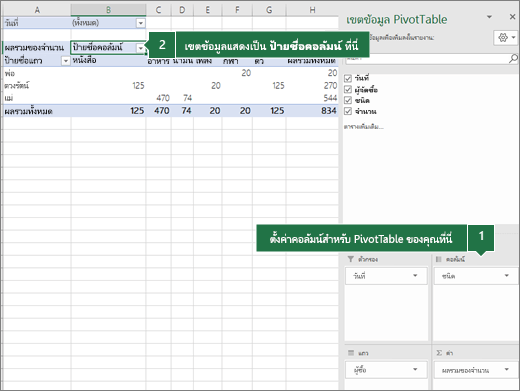Click the filter funnel icon of ตัวกรอง area
Viewport: 520px width, 391px height.
pos(350,259)
